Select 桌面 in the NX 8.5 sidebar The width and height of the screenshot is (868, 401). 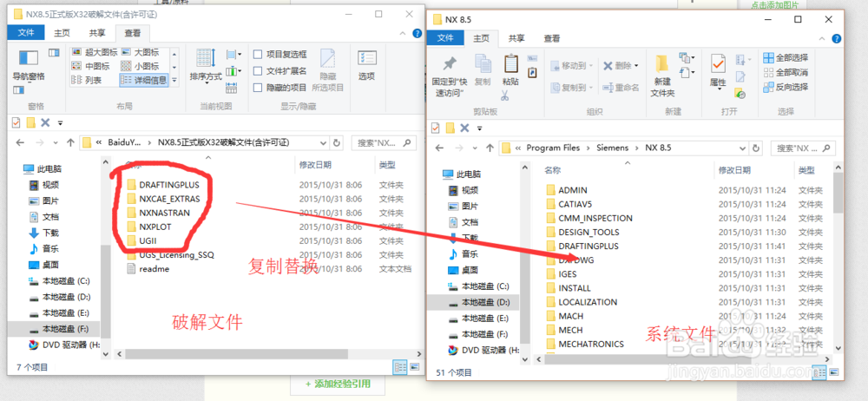click(x=470, y=270)
